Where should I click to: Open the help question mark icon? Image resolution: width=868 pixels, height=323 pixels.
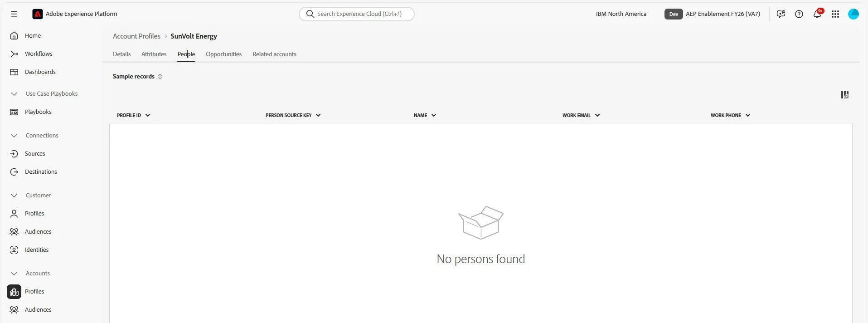(x=799, y=14)
